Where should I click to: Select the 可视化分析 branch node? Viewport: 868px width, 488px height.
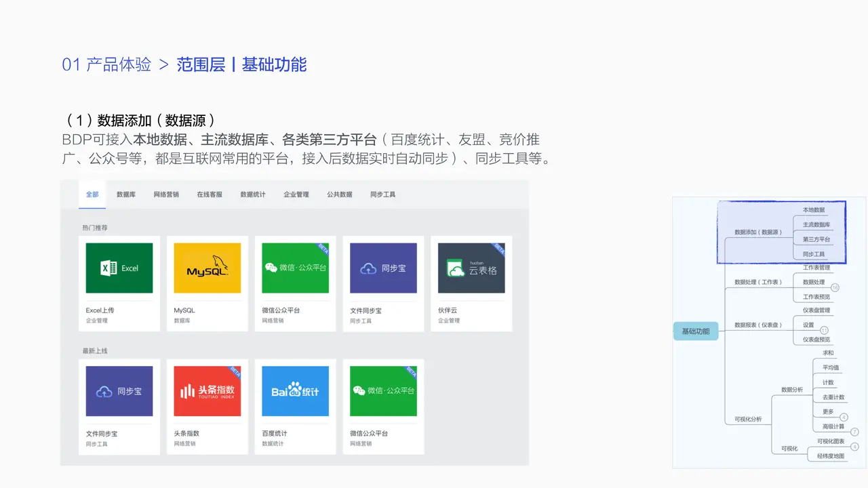pyautogui.click(x=747, y=420)
